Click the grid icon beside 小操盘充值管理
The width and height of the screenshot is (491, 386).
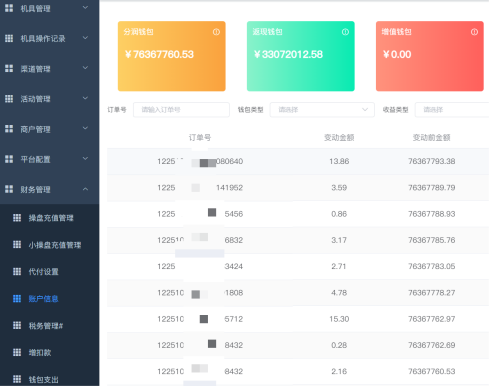(x=17, y=245)
